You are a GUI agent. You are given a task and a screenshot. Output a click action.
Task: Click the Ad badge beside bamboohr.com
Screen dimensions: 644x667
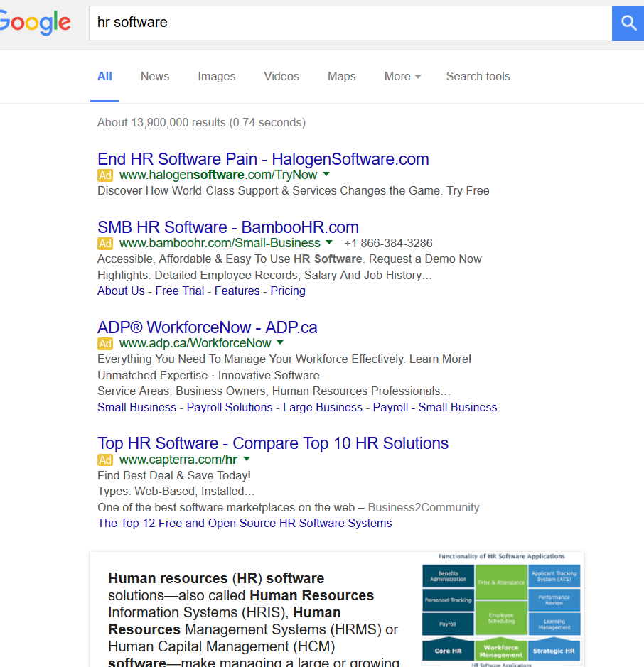[105, 244]
